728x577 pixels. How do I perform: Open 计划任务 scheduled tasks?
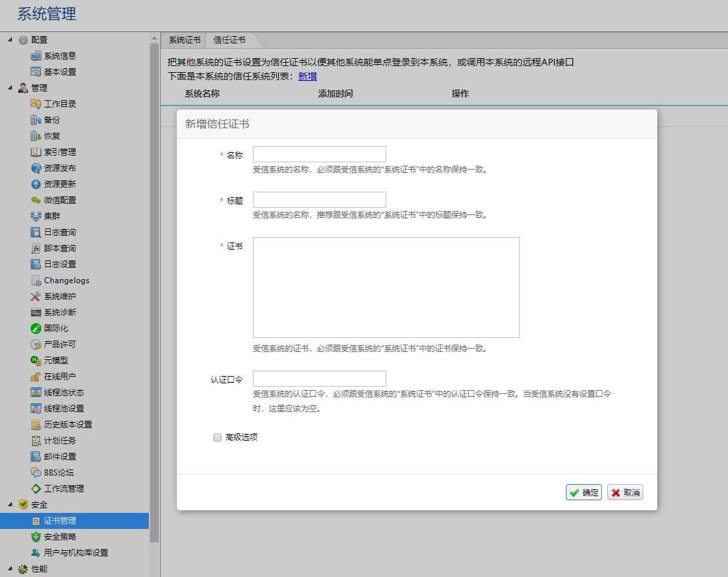[x=61, y=440]
